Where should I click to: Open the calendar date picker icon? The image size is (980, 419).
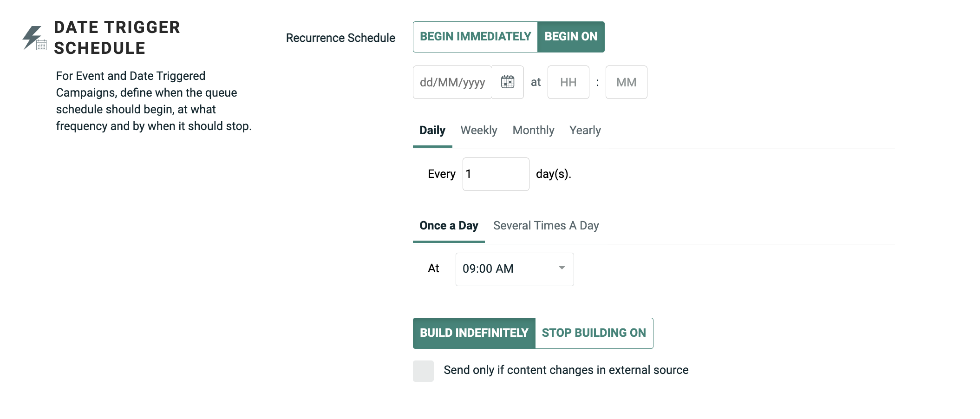click(508, 82)
